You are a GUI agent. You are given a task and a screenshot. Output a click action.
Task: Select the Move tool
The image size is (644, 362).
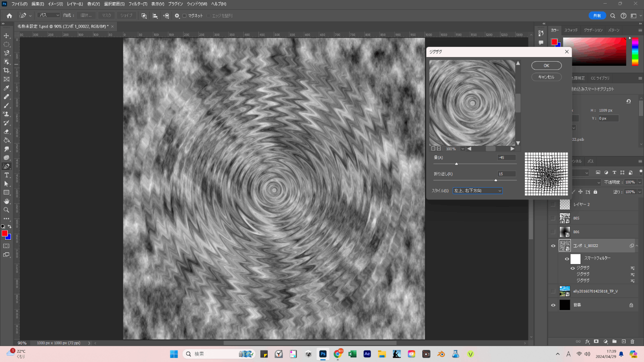click(6, 36)
